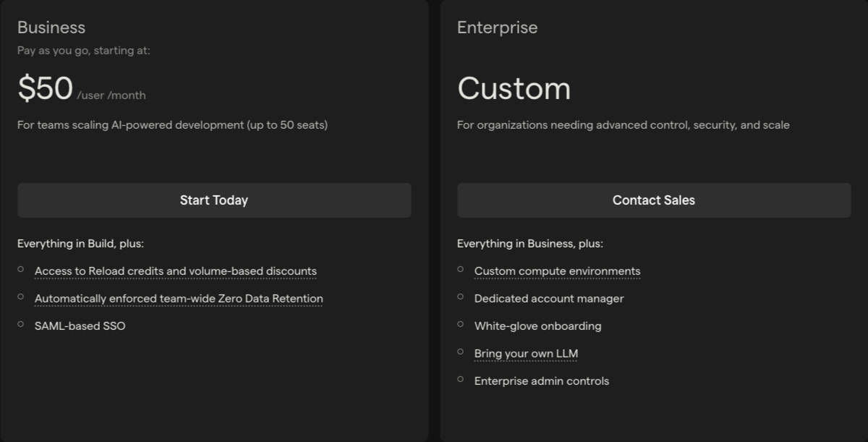Open Bring your own LLM link

pyautogui.click(x=526, y=354)
